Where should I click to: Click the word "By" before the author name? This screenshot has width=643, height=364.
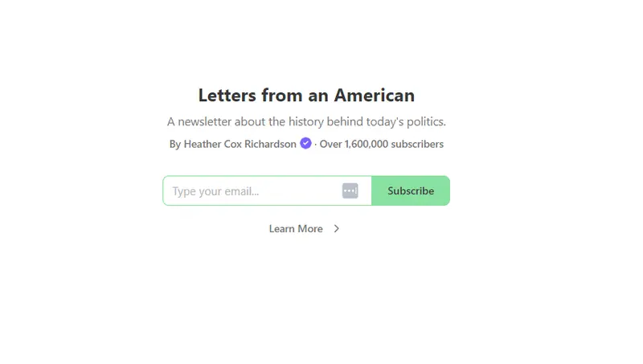pyautogui.click(x=175, y=145)
